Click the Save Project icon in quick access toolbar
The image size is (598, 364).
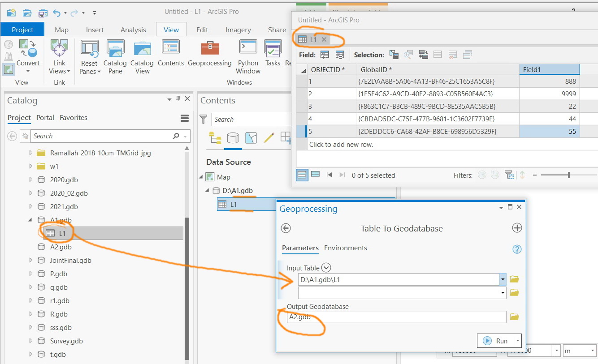pos(43,13)
